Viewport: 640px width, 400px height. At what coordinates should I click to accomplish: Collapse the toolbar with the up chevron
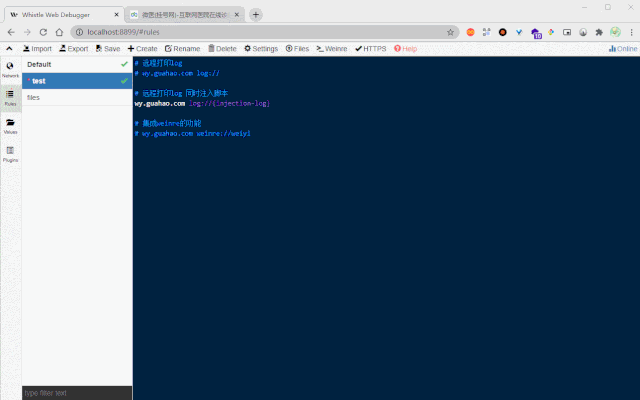[x=9, y=49]
